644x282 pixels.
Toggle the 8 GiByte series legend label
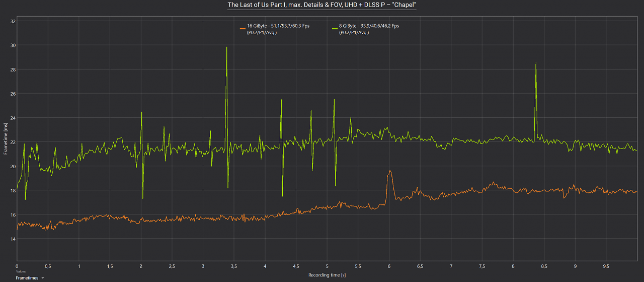(x=369, y=29)
